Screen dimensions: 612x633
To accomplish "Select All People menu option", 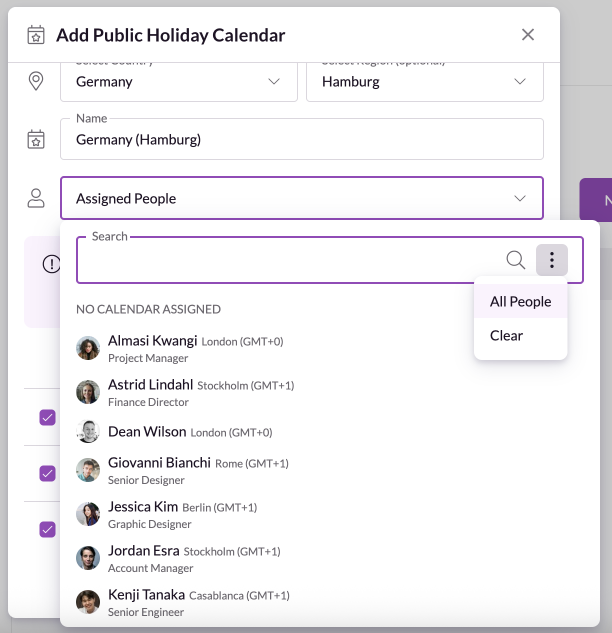I will click(520, 301).
